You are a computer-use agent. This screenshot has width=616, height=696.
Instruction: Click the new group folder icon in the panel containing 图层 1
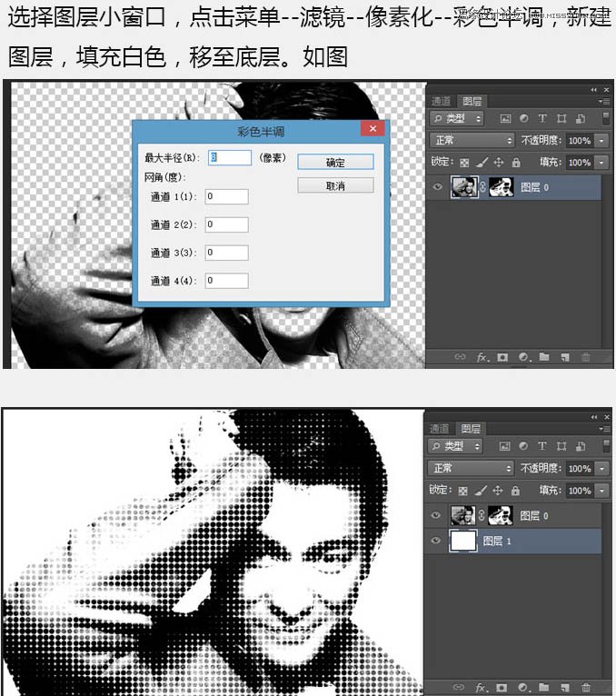543,687
